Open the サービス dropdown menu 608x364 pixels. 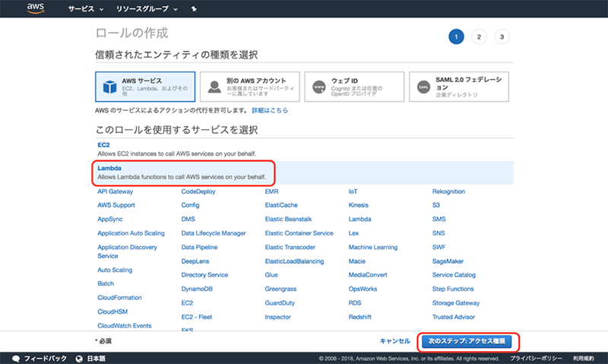coord(85,9)
